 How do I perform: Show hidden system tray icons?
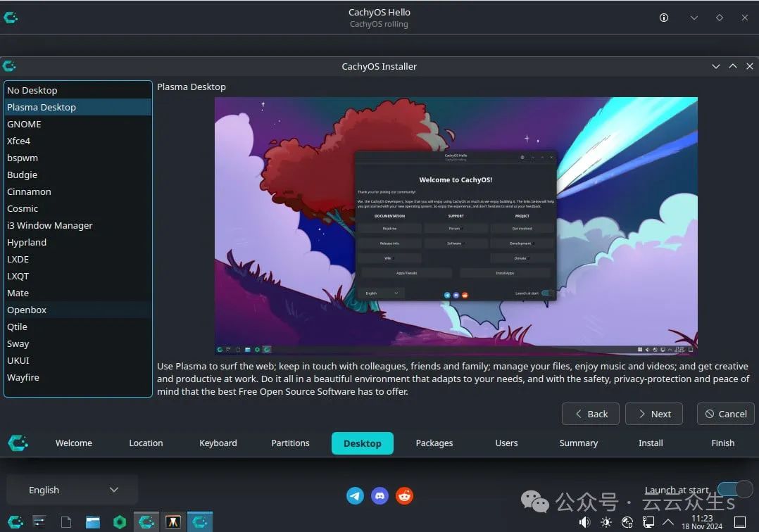click(x=668, y=522)
